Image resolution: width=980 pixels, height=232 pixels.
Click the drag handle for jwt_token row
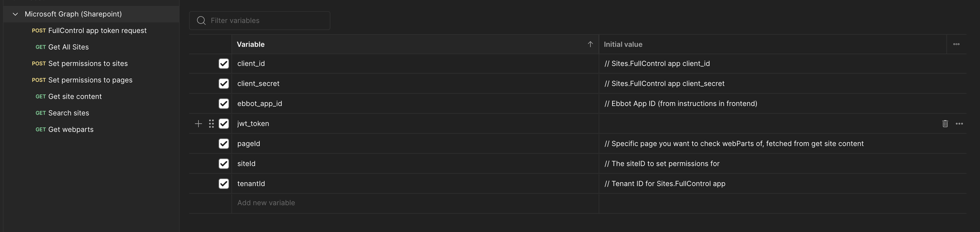click(x=211, y=124)
